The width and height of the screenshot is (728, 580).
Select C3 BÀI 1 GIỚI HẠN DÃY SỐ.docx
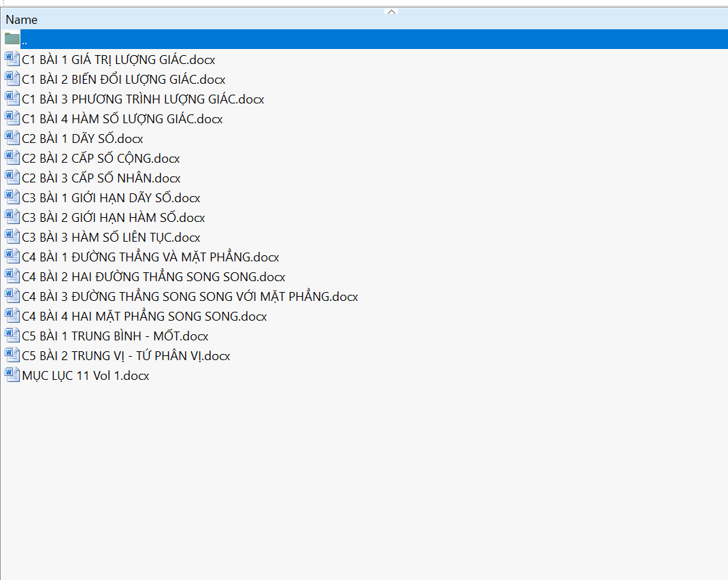pyautogui.click(x=111, y=198)
